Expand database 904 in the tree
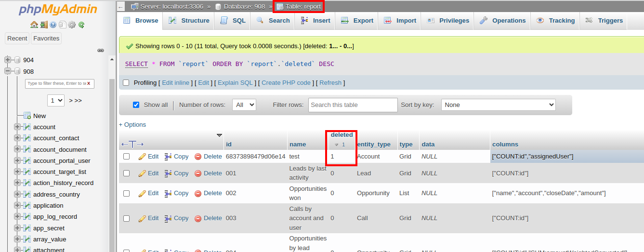The image size is (644, 252). (8, 60)
